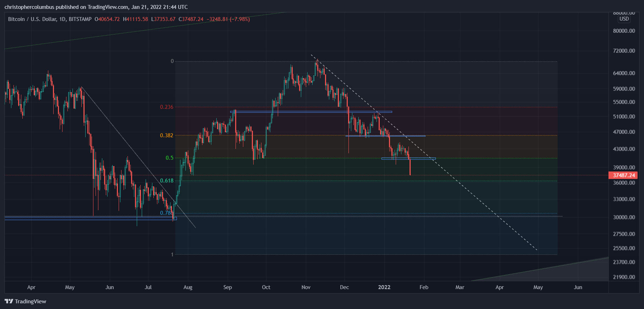Click the 0.5 Fibonacci level label

[169, 158]
